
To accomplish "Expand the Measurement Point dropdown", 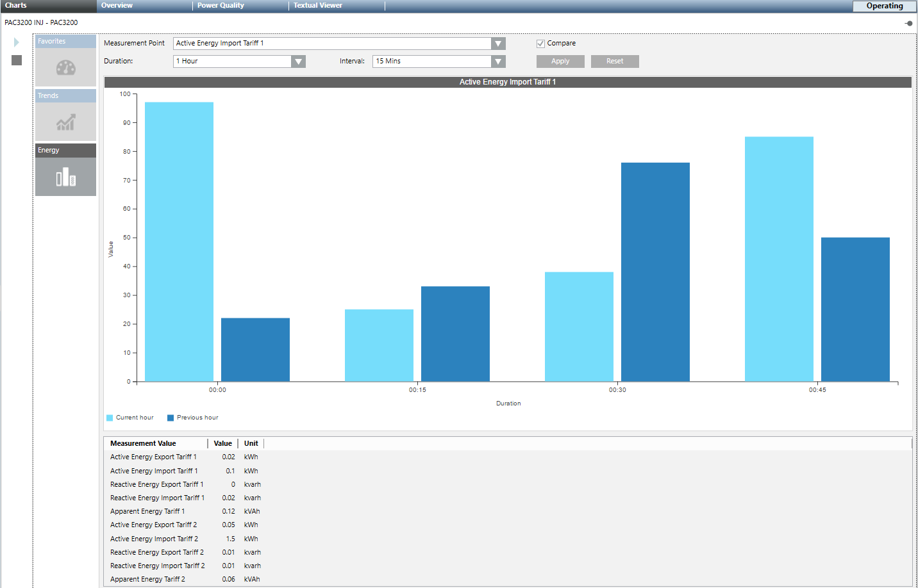I will point(498,44).
